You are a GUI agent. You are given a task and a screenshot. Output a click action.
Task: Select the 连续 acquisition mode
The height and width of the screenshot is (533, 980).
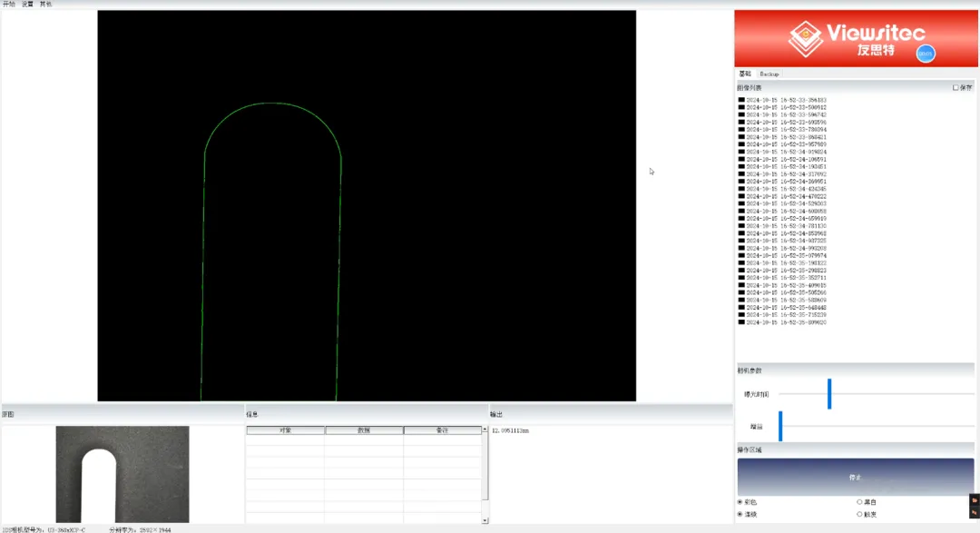tap(740, 514)
